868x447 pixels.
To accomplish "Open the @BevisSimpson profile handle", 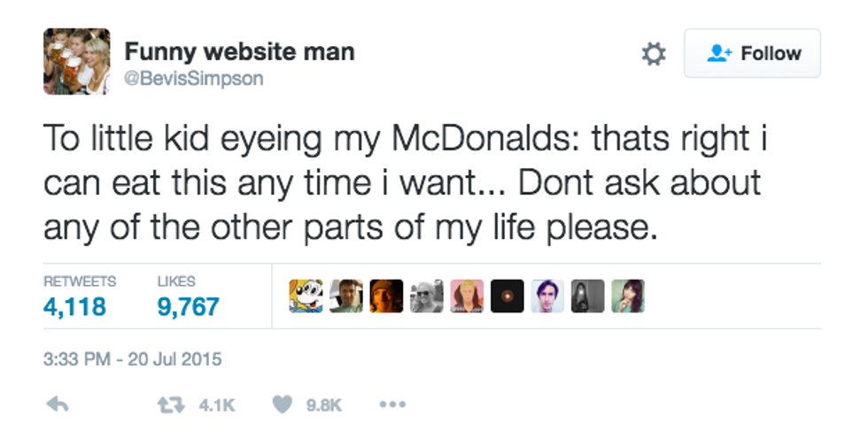I will click(193, 79).
